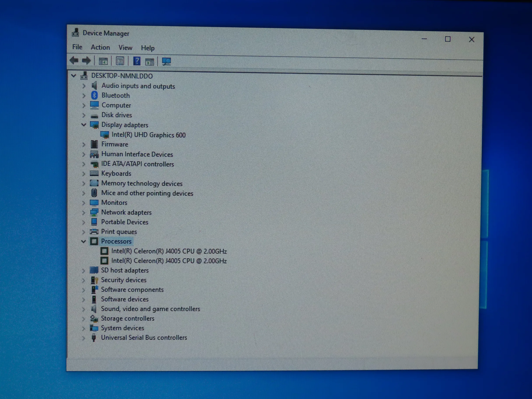Click Show/Hide Action Pane toolbar icon
Image resolution: width=532 pixels, height=399 pixels.
[x=150, y=62]
